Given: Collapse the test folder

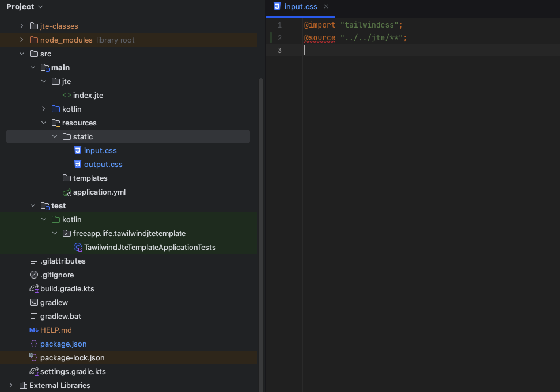Looking at the screenshot, I should click(33, 206).
